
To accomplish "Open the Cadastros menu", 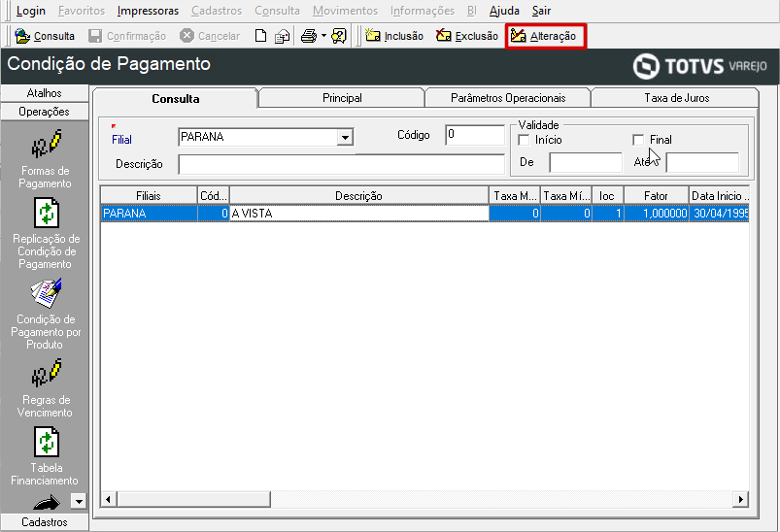I will 217,11.
